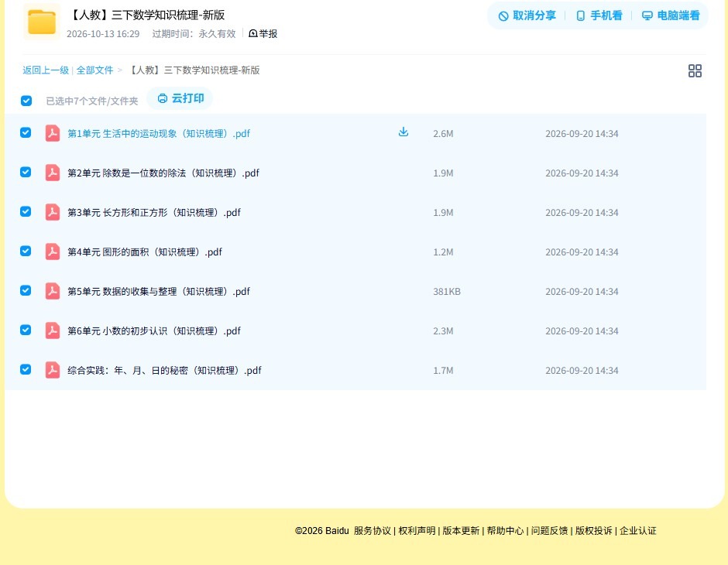Open 综合实践 年、月、日的秘密 PDF
Image resolution: width=728 pixels, height=565 pixels.
pyautogui.click(x=164, y=370)
